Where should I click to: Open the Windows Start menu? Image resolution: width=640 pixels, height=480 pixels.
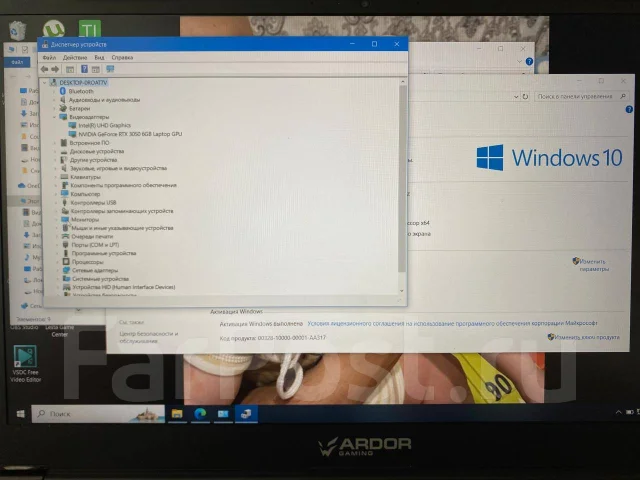[x=20, y=414]
